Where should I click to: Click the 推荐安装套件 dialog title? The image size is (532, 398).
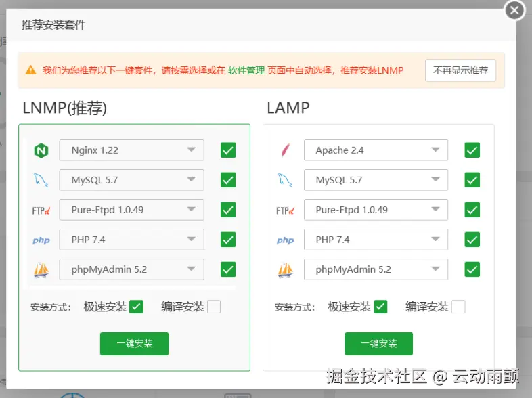(53, 25)
